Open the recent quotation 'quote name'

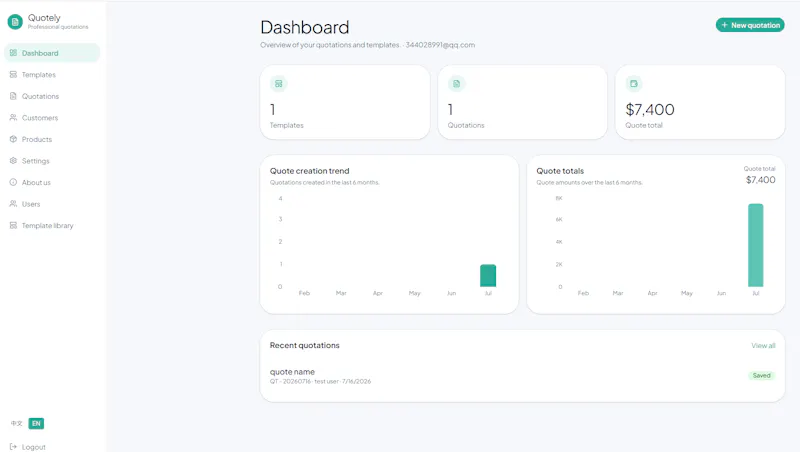coord(292,372)
